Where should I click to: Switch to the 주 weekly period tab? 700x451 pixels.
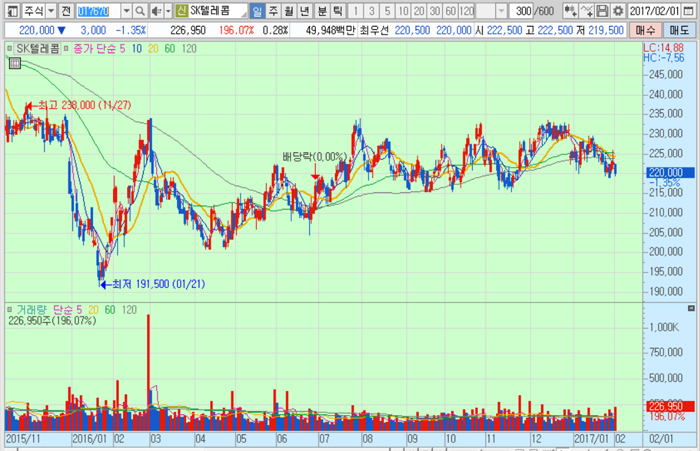click(x=274, y=10)
